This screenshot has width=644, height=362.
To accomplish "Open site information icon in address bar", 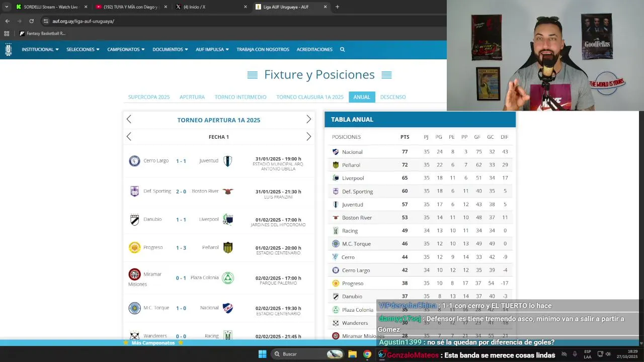I will (46, 21).
